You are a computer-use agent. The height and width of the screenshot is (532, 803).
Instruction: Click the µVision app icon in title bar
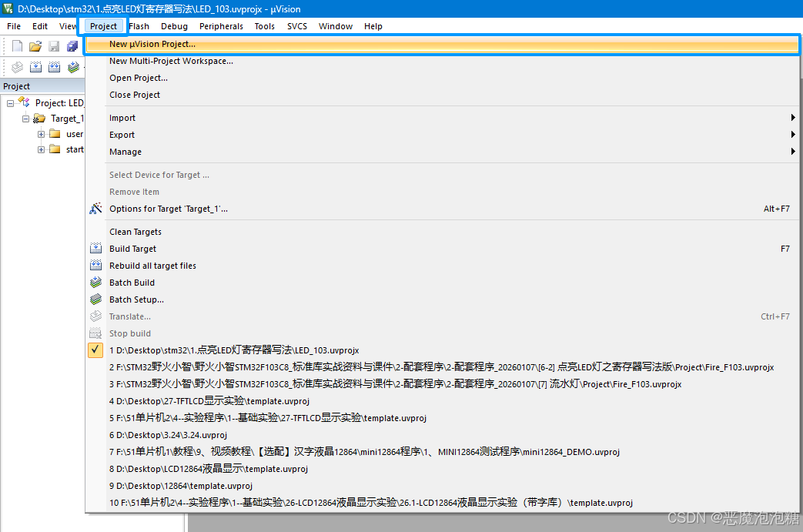click(8, 8)
